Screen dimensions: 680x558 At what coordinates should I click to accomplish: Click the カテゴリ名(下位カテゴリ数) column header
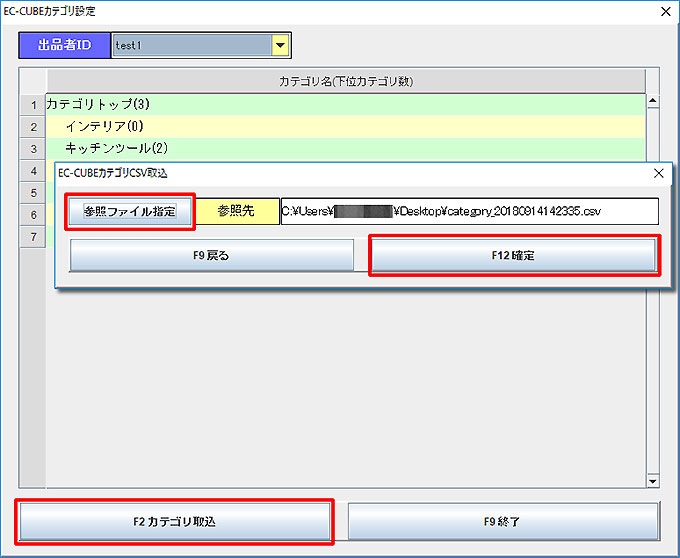346,81
